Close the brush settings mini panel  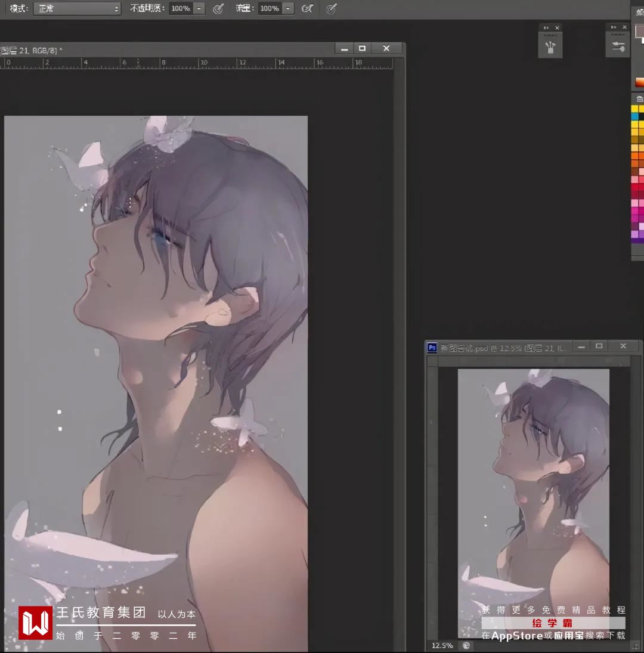624,27
